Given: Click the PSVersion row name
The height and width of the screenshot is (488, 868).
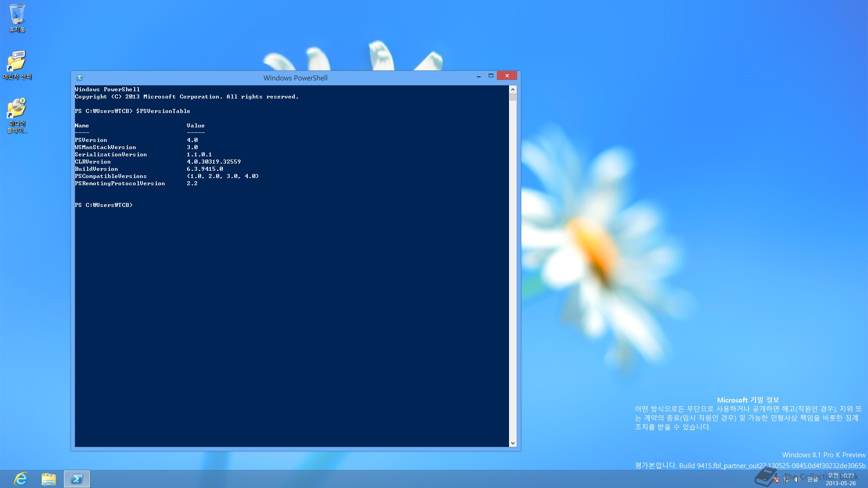Looking at the screenshot, I should coord(91,140).
